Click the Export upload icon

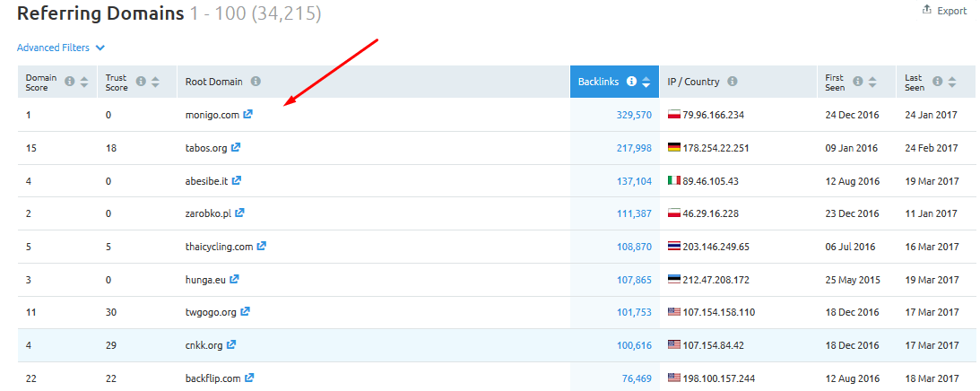tap(927, 10)
